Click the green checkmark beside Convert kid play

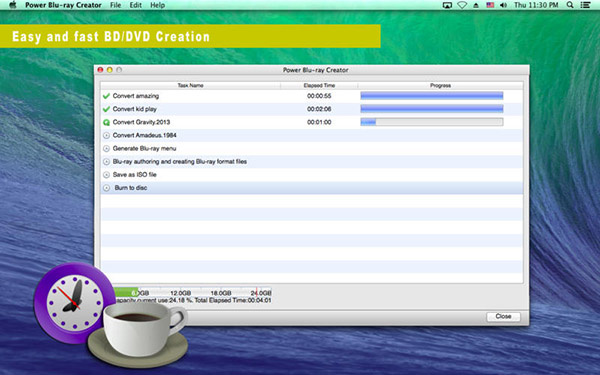pos(106,109)
